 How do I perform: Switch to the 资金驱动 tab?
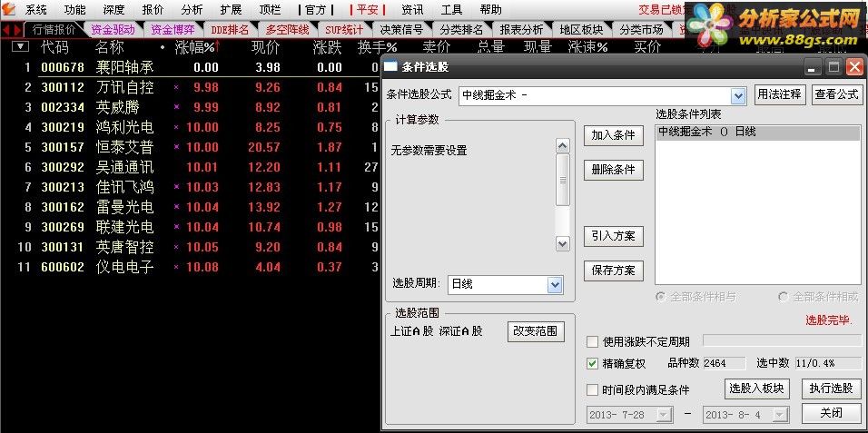click(113, 30)
